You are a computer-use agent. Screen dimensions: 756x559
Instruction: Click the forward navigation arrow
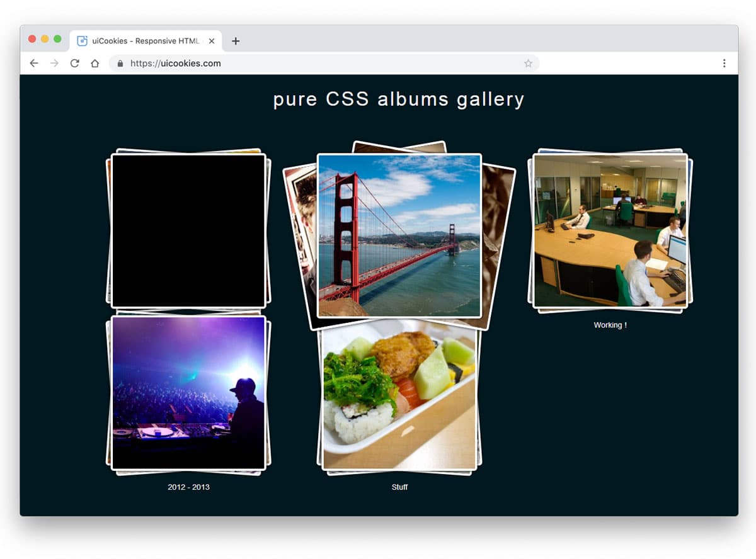tap(55, 63)
